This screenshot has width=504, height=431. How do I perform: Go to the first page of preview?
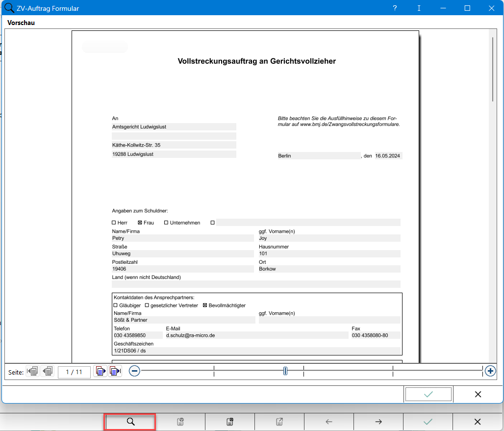click(33, 372)
